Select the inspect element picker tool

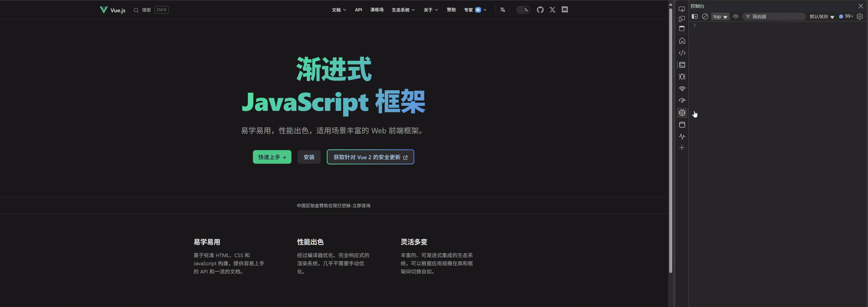[682, 9]
